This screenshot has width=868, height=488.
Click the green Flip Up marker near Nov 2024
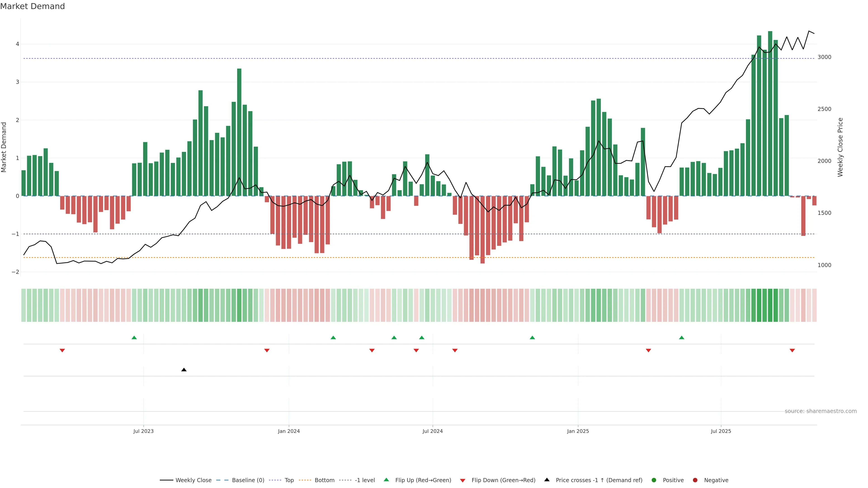point(532,338)
